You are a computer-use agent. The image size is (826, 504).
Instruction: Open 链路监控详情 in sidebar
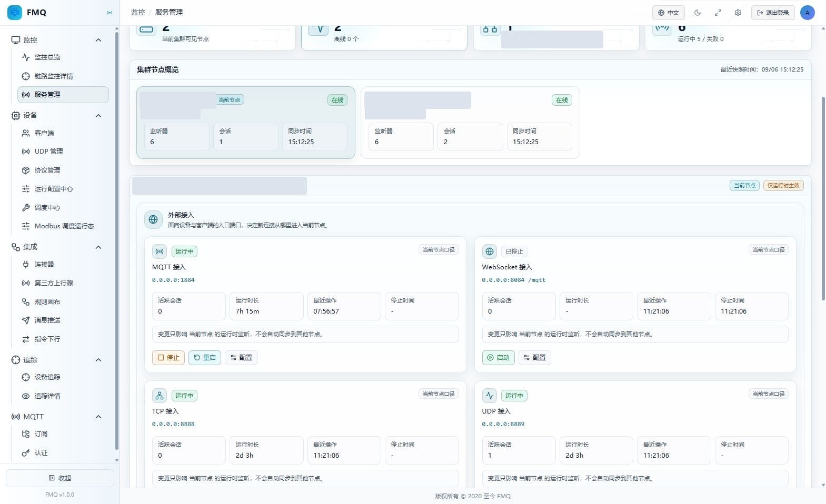(x=63, y=76)
